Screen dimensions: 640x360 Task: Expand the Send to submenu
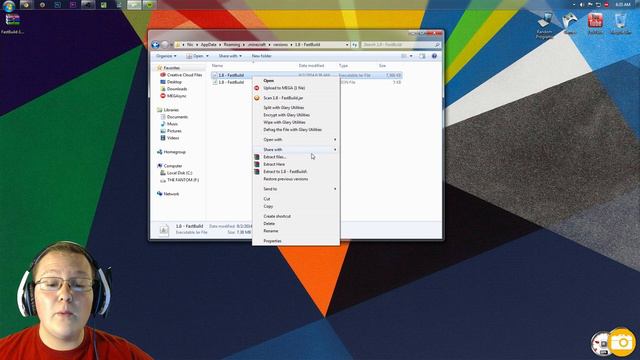296,189
